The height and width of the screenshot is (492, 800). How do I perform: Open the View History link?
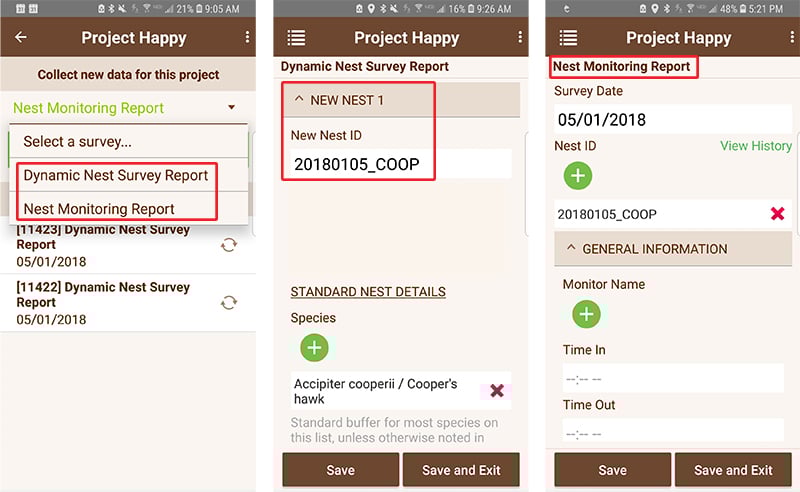[x=755, y=146]
